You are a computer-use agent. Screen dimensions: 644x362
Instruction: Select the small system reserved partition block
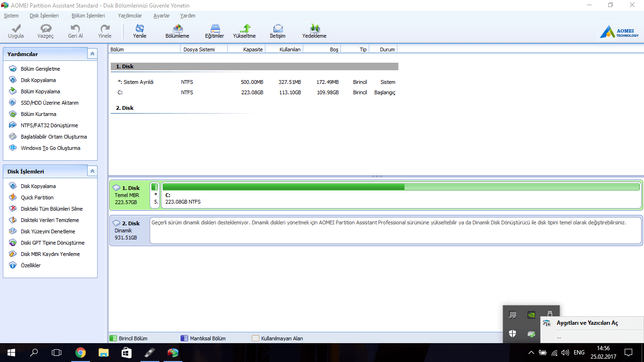coord(155,195)
